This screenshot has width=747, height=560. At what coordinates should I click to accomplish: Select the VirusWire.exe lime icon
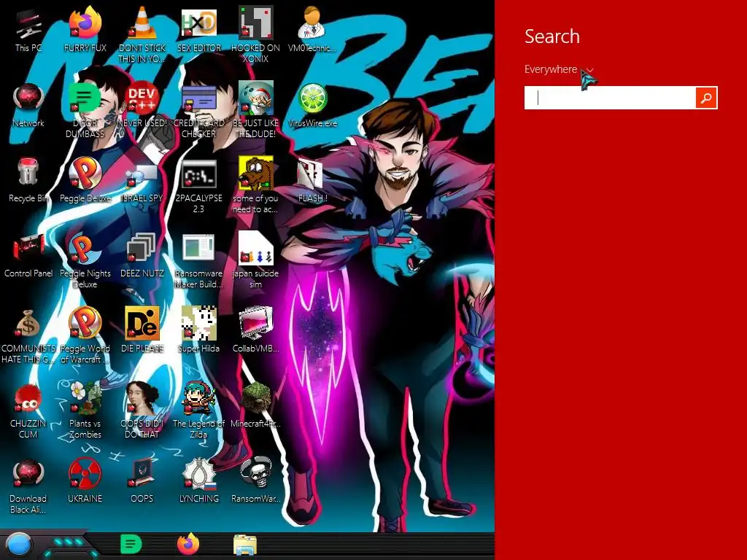coord(312,98)
